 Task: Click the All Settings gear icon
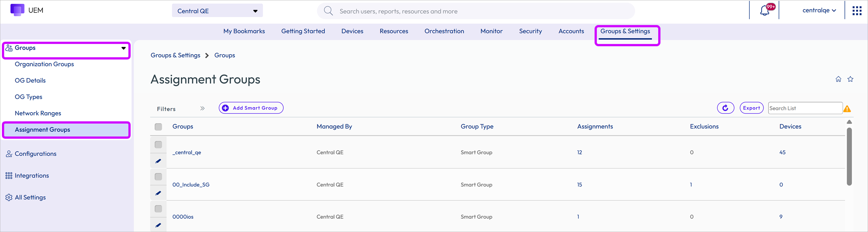click(9, 198)
